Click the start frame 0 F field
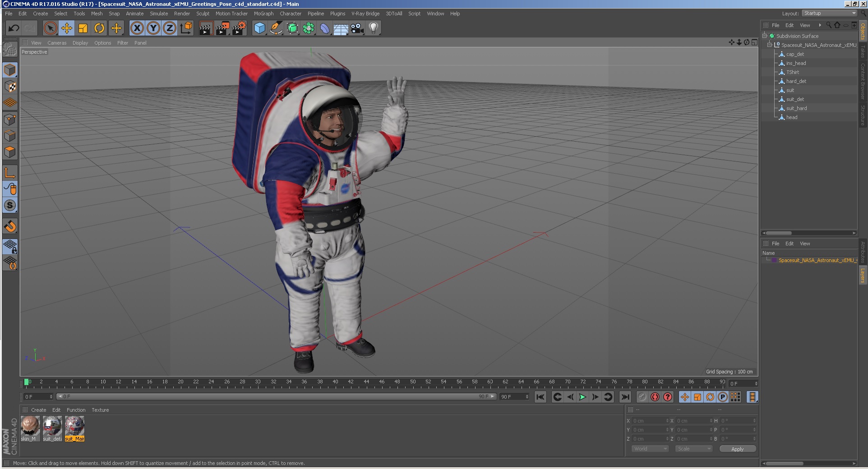 (x=38, y=397)
